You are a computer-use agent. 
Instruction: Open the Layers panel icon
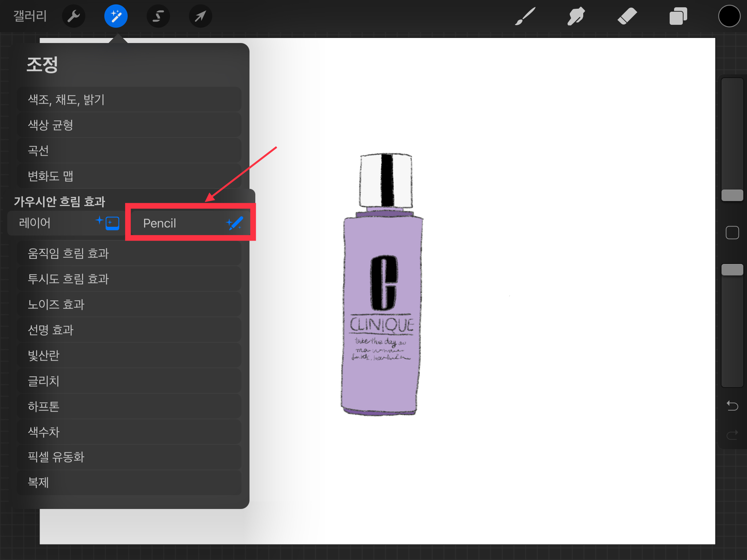(x=678, y=16)
